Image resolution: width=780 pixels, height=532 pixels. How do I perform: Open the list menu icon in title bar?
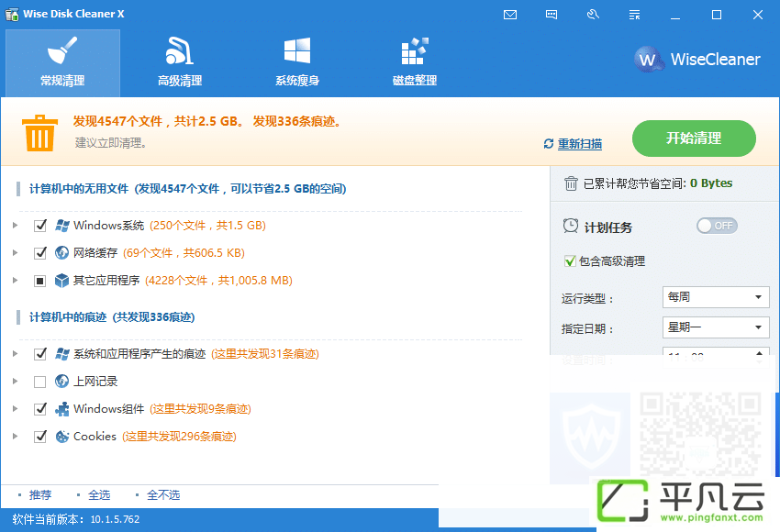634,15
